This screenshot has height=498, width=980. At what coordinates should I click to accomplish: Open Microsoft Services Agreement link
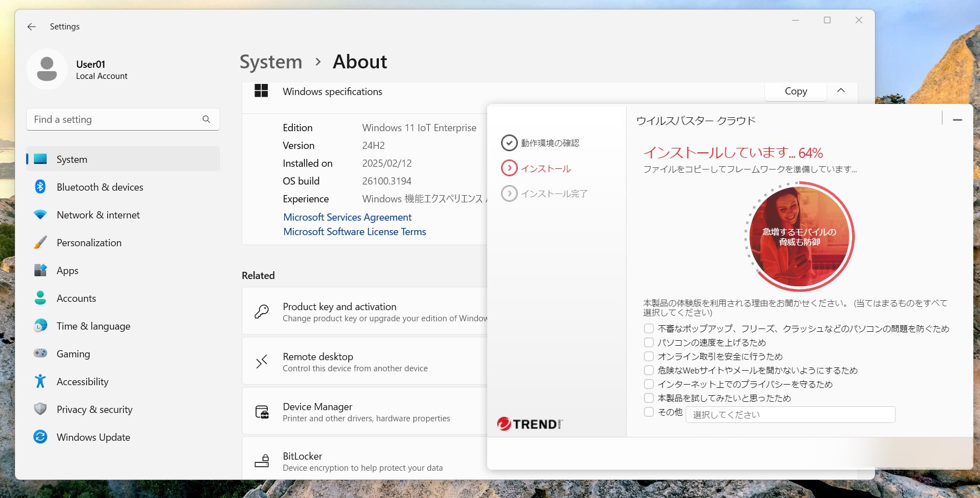[347, 217]
